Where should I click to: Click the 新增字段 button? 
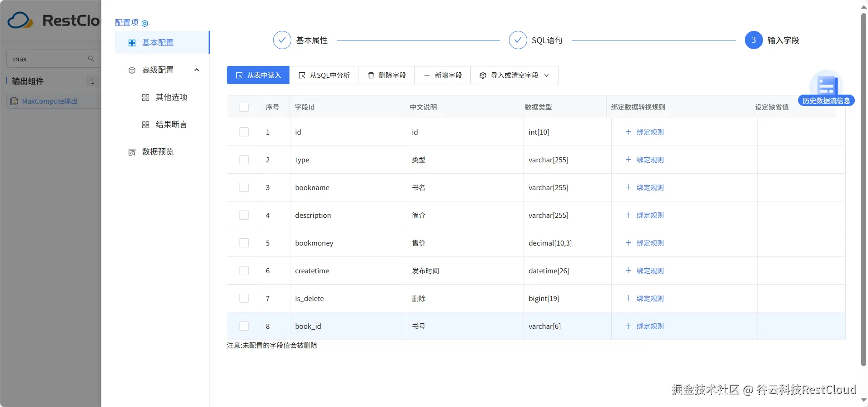coord(443,75)
